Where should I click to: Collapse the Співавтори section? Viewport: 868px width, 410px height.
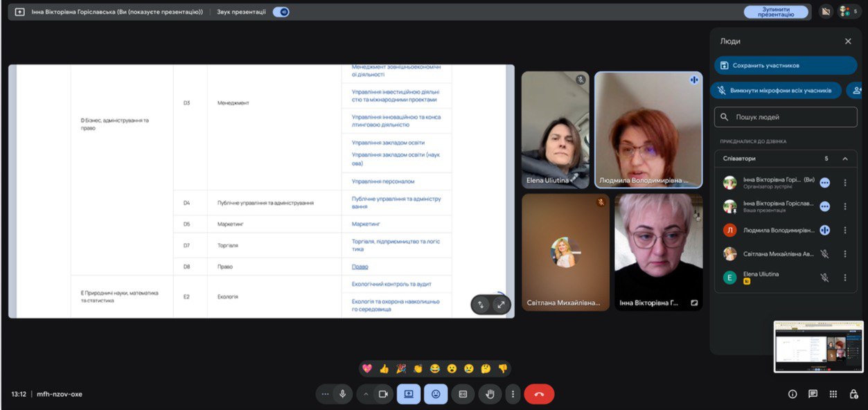(845, 159)
